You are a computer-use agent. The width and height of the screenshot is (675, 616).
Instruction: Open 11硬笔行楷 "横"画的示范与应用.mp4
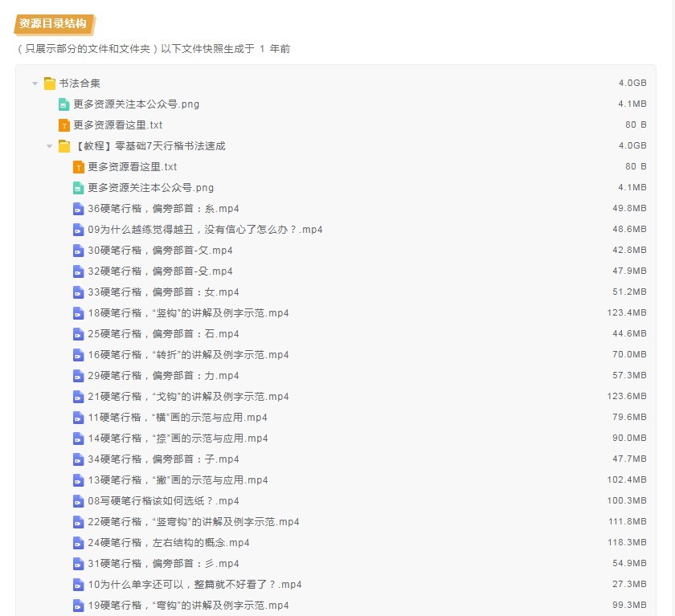tap(178, 418)
